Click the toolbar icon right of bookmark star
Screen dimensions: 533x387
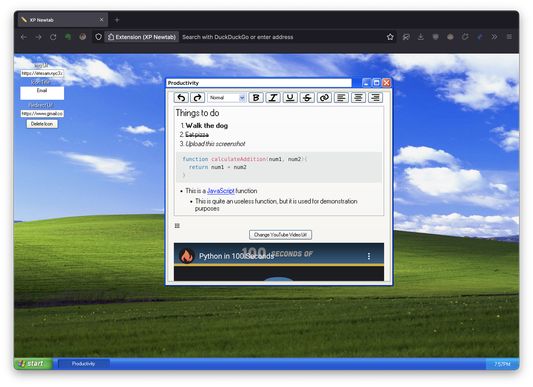pyautogui.click(x=406, y=37)
